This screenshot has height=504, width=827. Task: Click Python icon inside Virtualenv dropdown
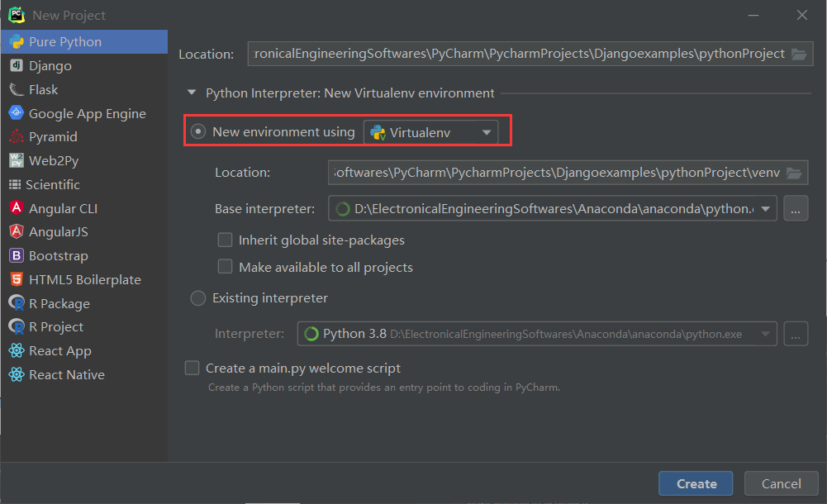click(x=378, y=132)
